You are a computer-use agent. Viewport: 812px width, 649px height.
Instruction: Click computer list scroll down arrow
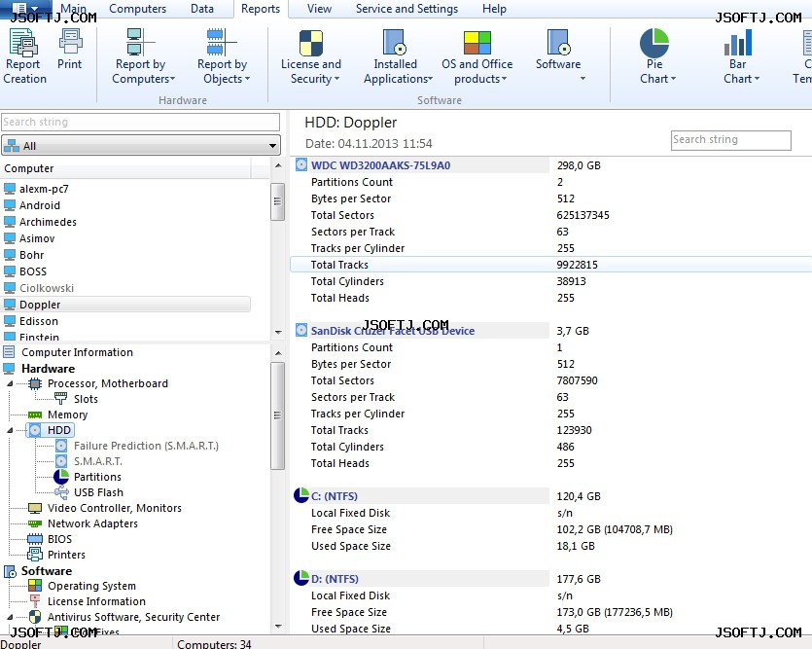(278, 333)
